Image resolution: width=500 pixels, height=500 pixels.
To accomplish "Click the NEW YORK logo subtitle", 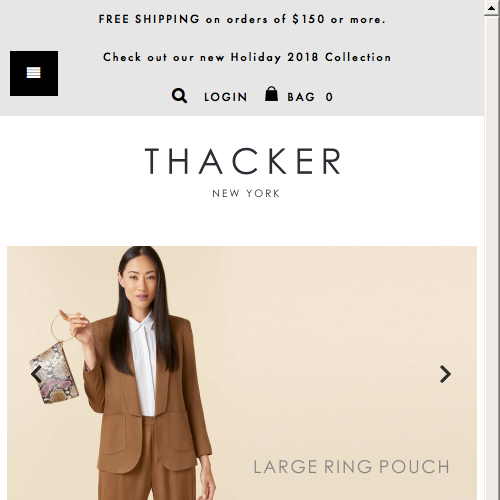I will pyautogui.click(x=246, y=193).
